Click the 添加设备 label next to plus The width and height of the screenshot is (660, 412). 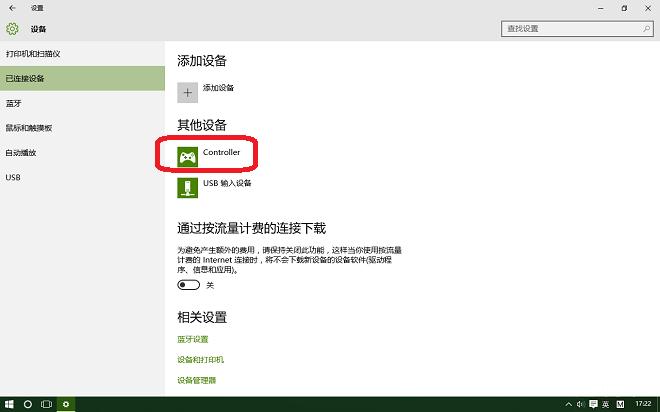(218, 88)
